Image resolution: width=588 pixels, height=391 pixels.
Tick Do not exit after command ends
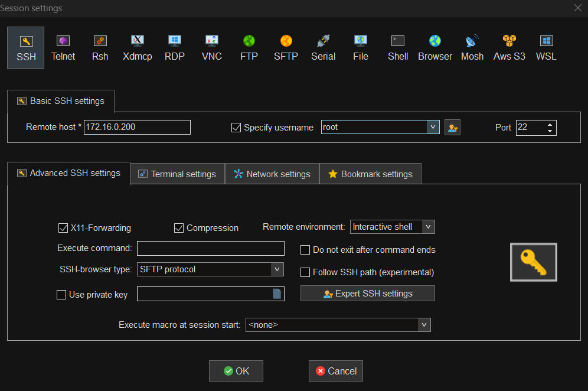[305, 250]
